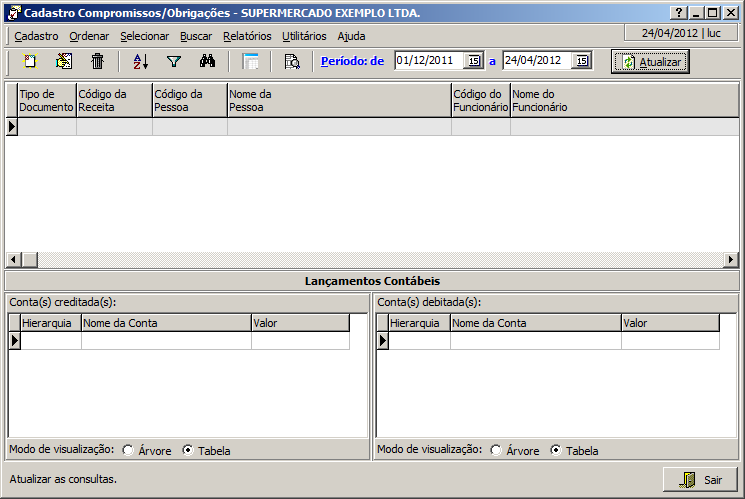Select Árvore mode for debited accounts

(496, 450)
